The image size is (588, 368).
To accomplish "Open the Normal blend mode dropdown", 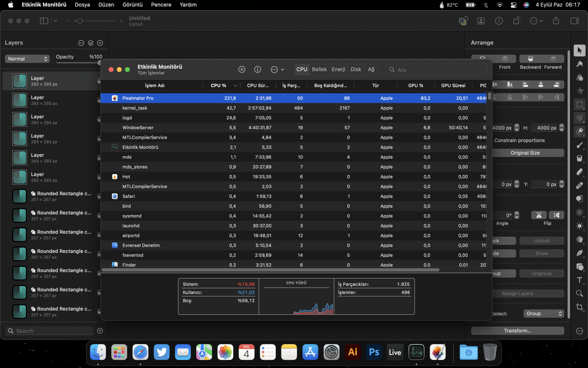I will [x=27, y=59].
